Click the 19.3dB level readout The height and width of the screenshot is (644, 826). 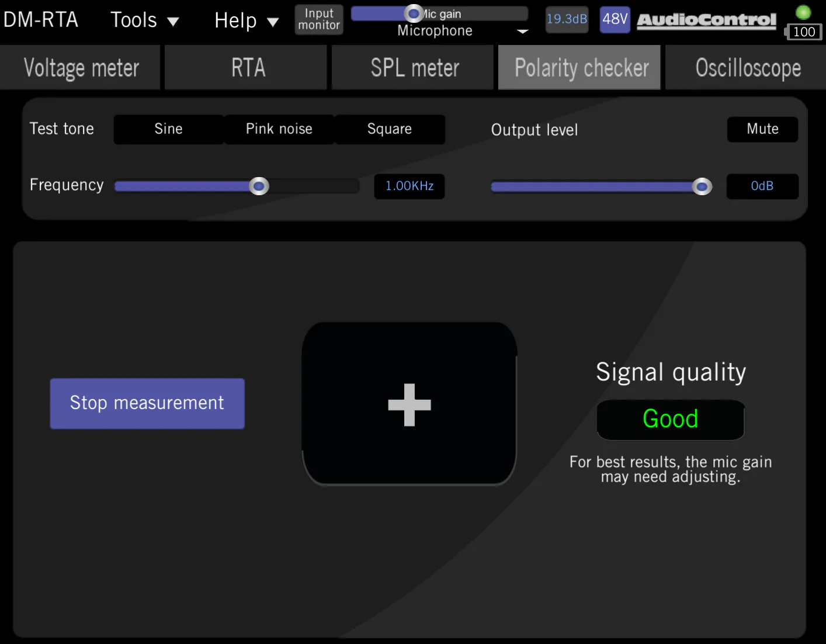567,19
